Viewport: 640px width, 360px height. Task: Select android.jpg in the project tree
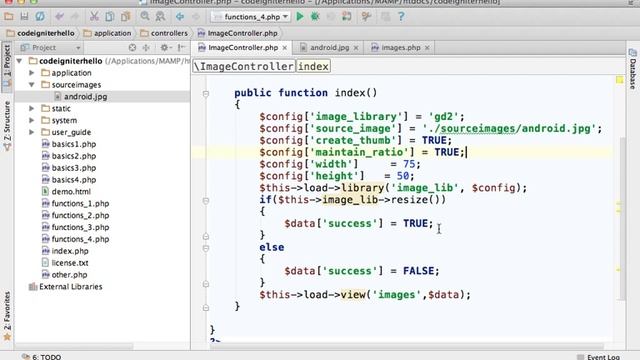[x=85, y=97]
